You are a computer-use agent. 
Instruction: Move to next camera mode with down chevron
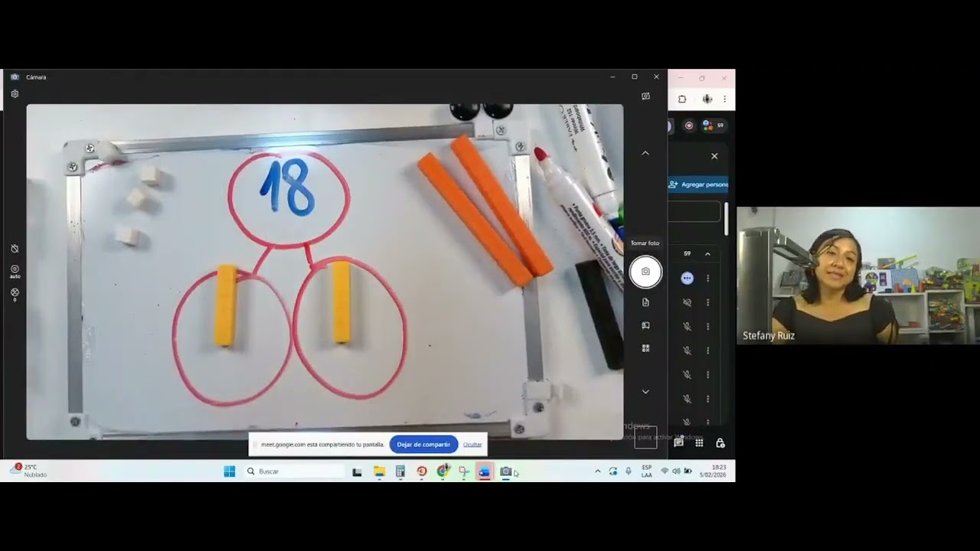pyautogui.click(x=645, y=392)
